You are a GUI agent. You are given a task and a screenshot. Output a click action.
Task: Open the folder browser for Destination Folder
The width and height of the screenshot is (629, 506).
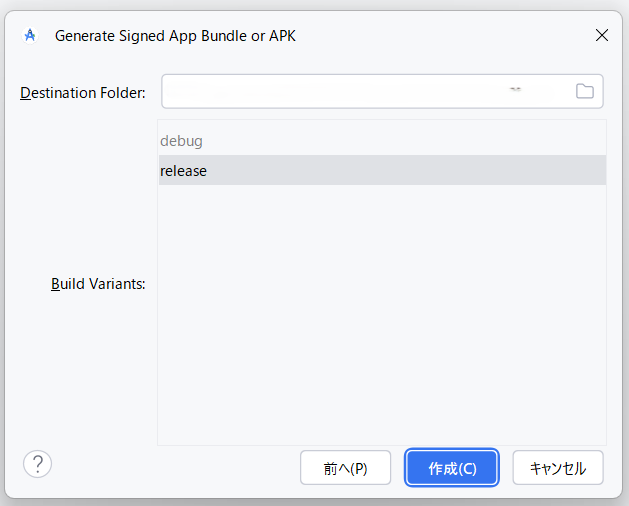pos(585,92)
